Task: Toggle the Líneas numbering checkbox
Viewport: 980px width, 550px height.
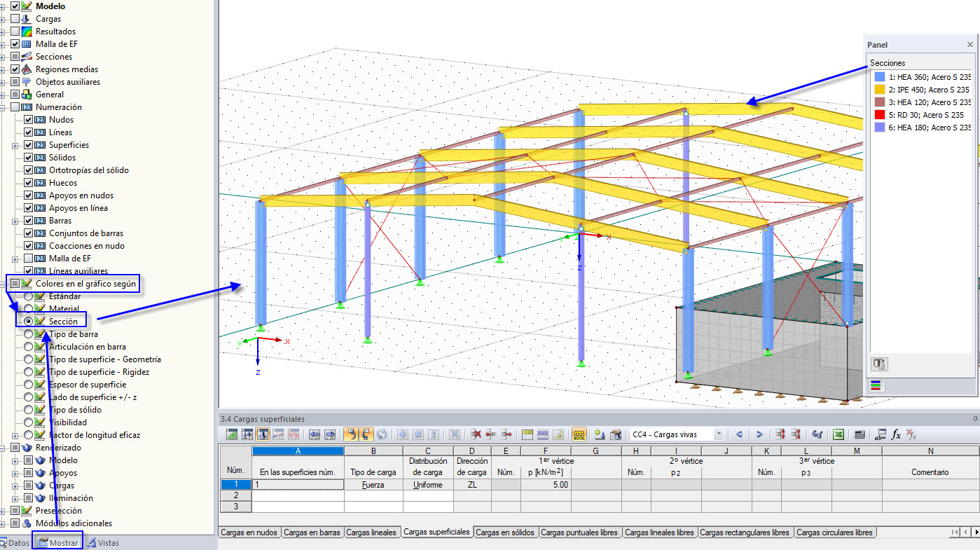Action: coord(29,132)
